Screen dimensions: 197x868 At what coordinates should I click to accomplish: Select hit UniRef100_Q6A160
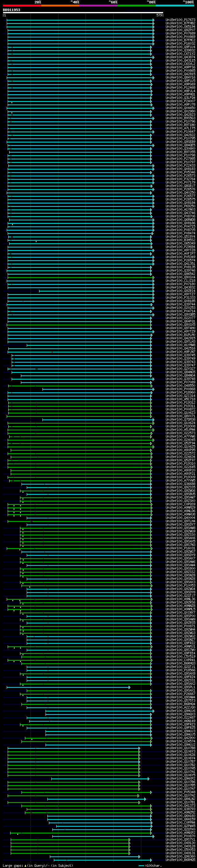pos(180,816)
